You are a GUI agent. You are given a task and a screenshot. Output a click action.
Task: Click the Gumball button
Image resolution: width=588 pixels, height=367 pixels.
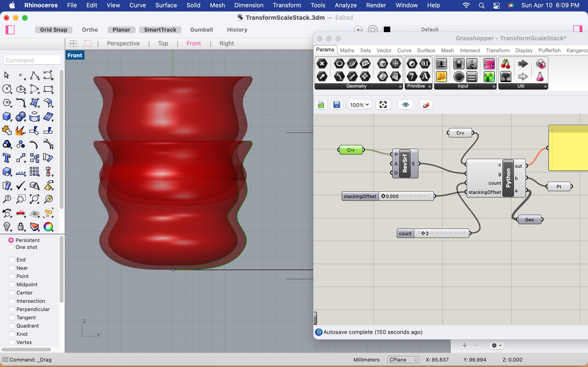pyautogui.click(x=201, y=30)
